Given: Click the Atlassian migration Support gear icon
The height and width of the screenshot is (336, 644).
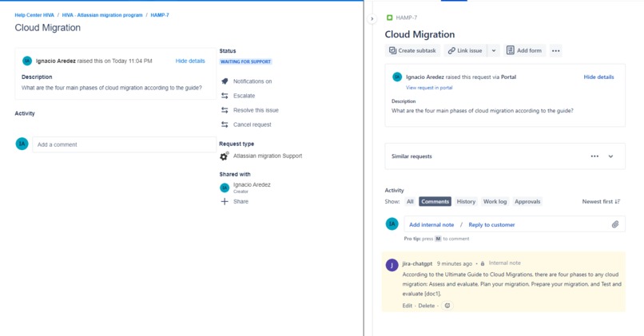Looking at the screenshot, I should (x=224, y=156).
